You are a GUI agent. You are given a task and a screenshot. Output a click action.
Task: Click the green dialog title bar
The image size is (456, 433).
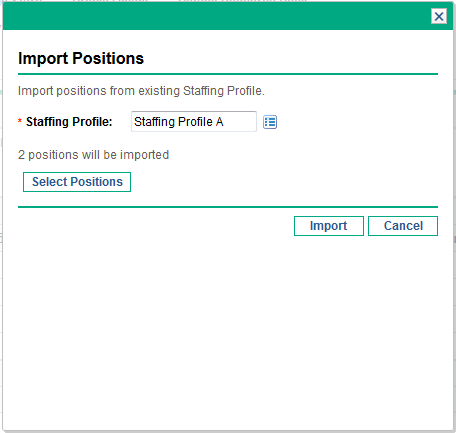pos(217,16)
